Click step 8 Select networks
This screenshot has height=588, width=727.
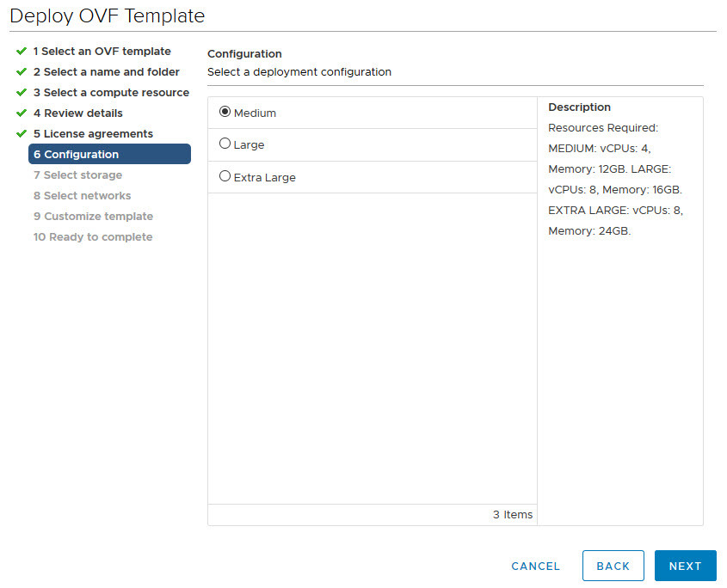82,196
